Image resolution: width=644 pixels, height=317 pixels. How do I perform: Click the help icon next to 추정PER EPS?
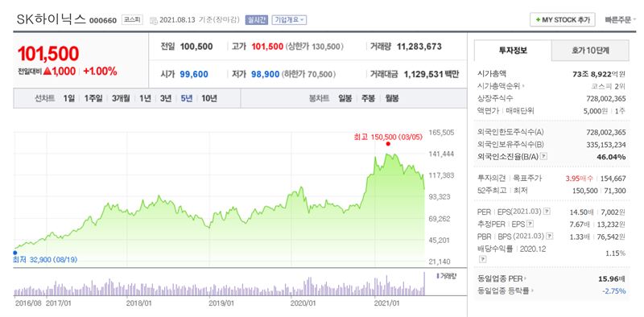[x=530, y=224]
